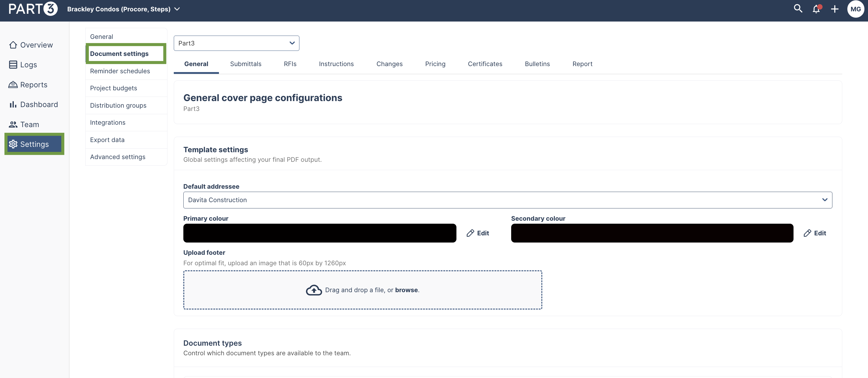868x378 pixels.
Task: Switch to the Submittals tab
Action: click(x=246, y=64)
